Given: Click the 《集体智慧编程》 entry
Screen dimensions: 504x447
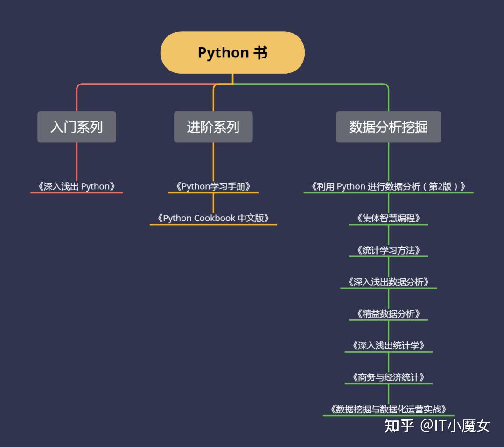Looking at the screenshot, I should 389,217.
